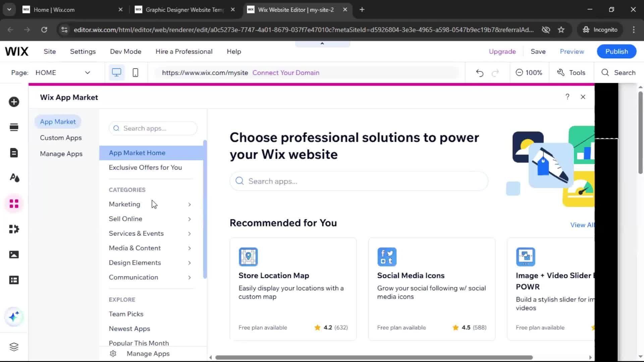The image size is (644, 362).
Task: Click the Upgrade link
Action: point(502,51)
